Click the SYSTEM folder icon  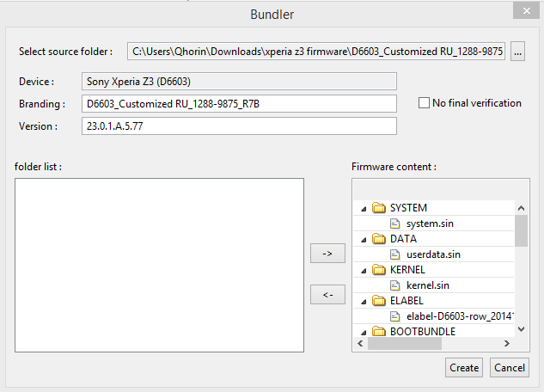pyautogui.click(x=378, y=208)
